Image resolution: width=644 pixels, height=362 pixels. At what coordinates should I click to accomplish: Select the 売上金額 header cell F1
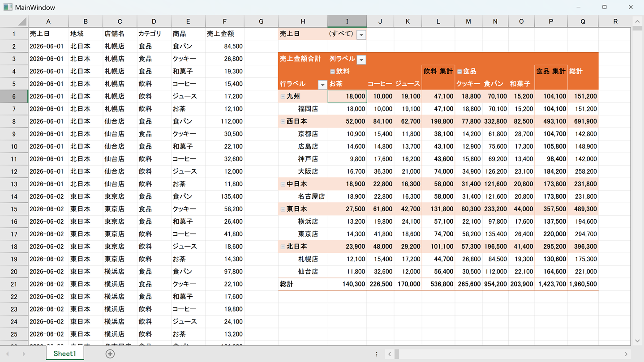(224, 34)
